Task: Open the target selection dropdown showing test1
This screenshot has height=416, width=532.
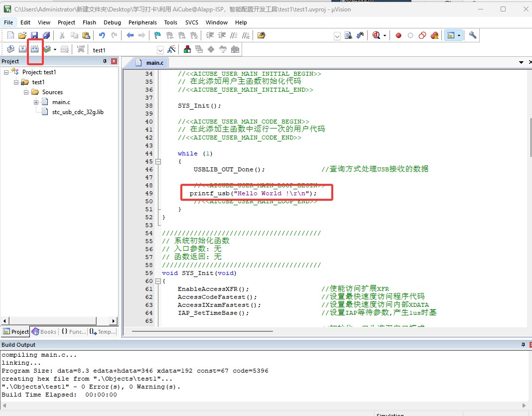Action: tap(160, 50)
